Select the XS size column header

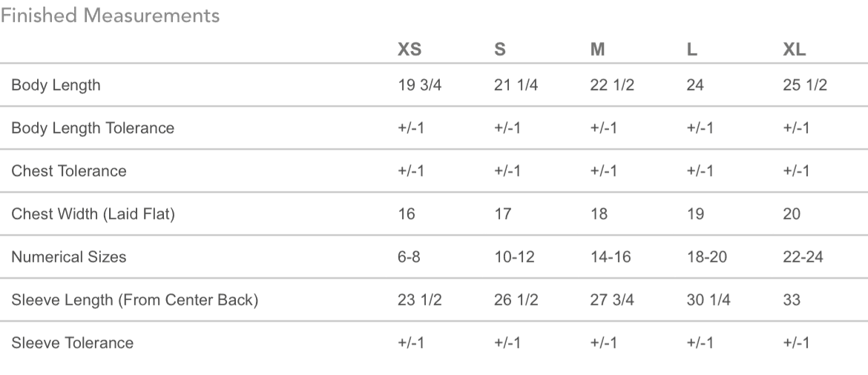click(x=410, y=50)
